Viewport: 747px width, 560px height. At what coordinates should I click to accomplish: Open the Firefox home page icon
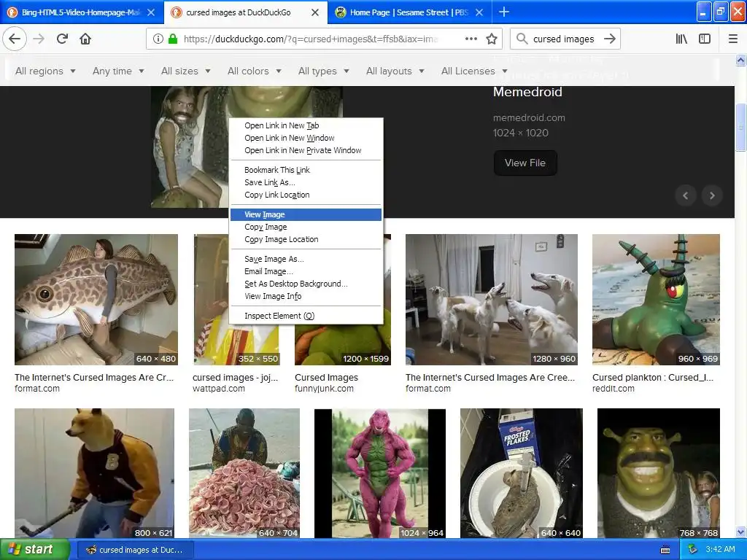click(85, 39)
